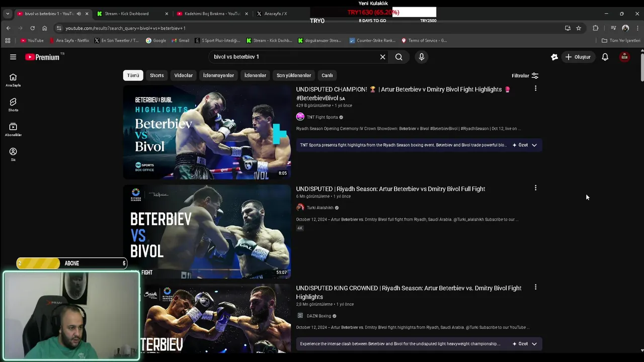Switch to Kademimi Boş Bırakma tab
Image resolution: width=644 pixels, height=362 pixels.
point(212,14)
